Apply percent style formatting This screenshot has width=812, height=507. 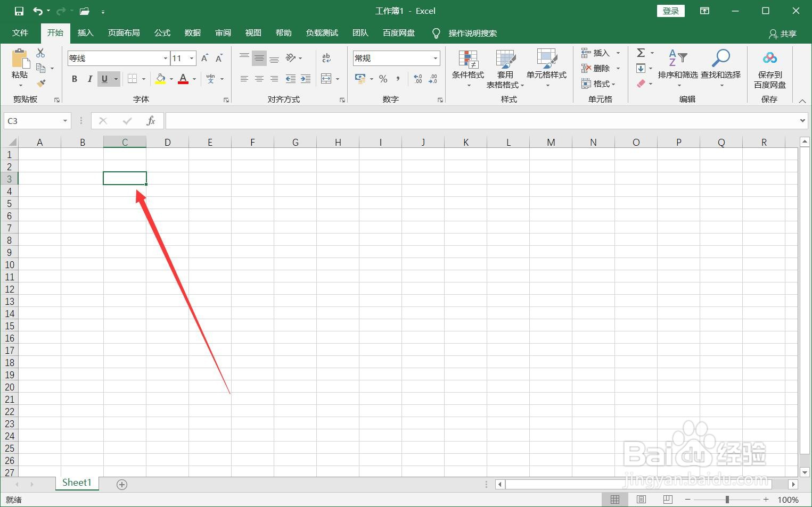383,79
